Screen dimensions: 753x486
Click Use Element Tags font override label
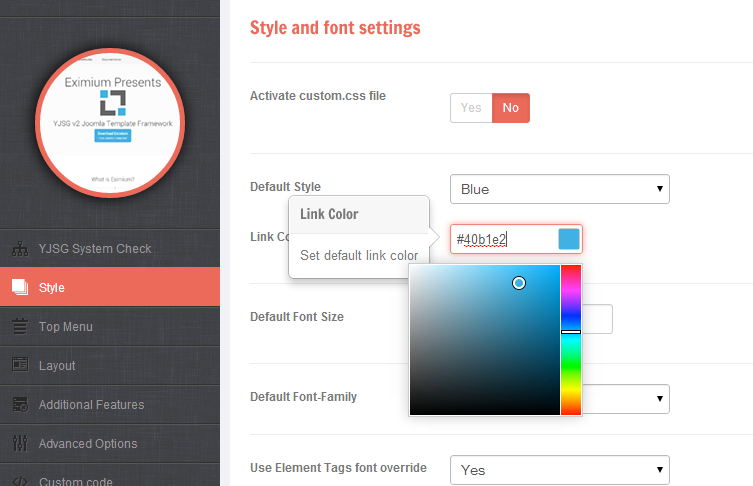point(338,468)
